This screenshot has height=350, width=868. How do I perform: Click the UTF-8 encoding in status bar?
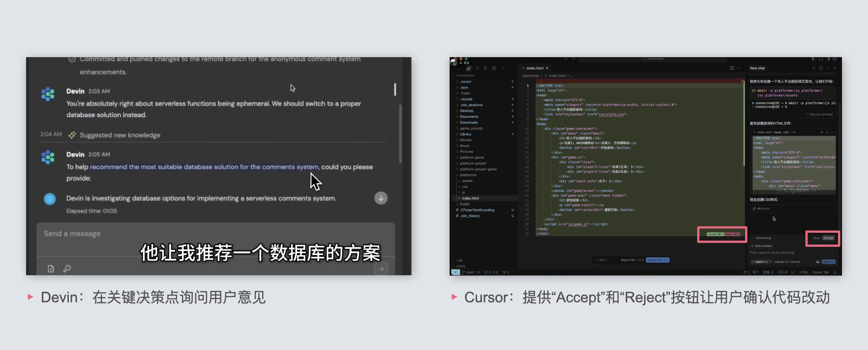pos(782,272)
